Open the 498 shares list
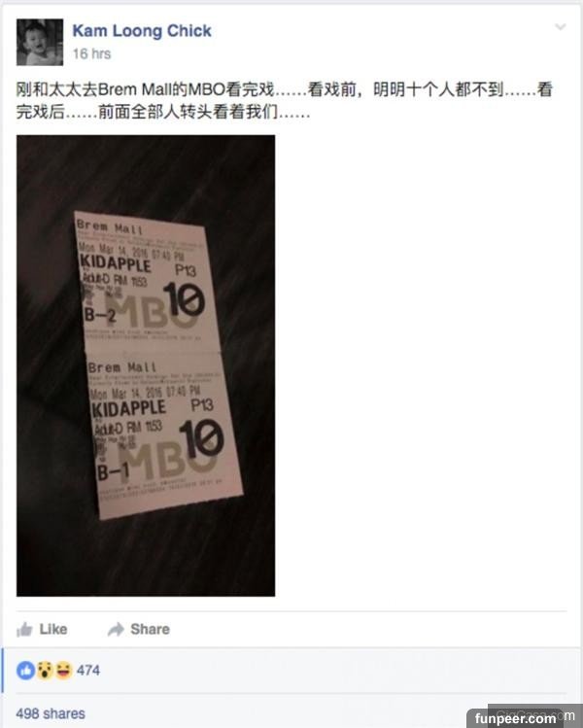 (51, 713)
